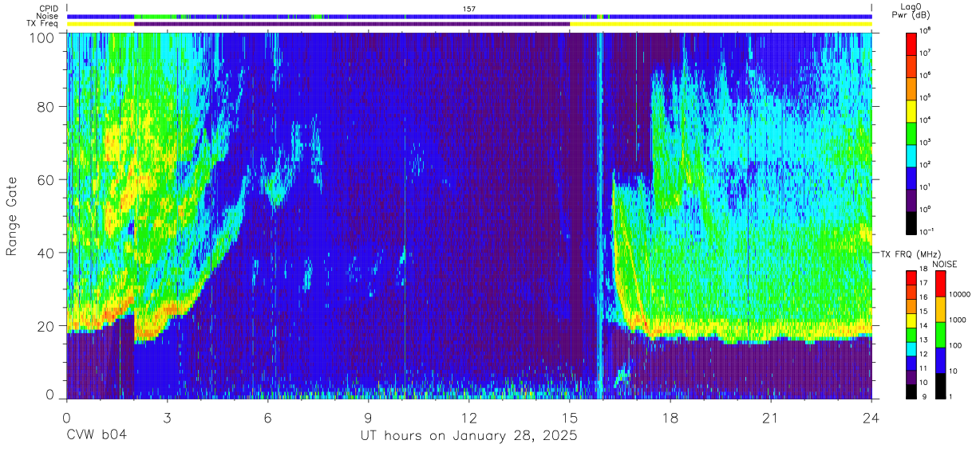Click the Range Gate axis title
This screenshot has height=452, width=980.
12,215
